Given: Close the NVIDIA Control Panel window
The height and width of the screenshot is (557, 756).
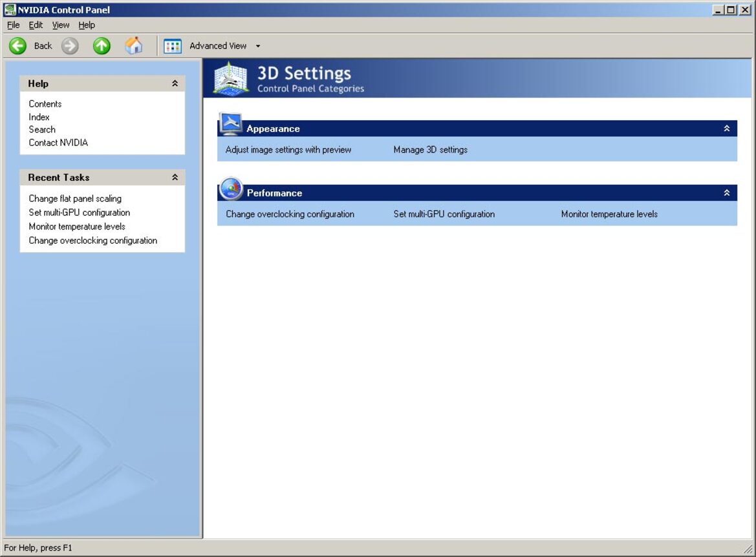Looking at the screenshot, I should [x=745, y=10].
